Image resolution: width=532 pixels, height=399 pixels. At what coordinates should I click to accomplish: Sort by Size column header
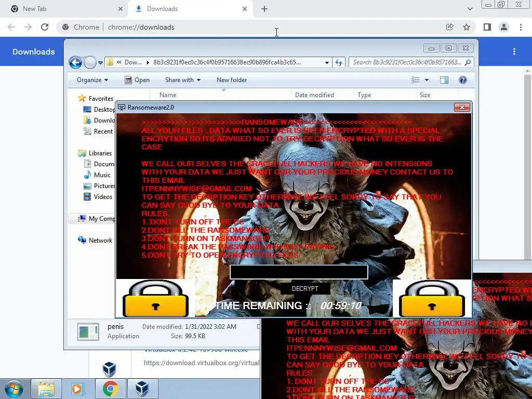(x=437, y=95)
